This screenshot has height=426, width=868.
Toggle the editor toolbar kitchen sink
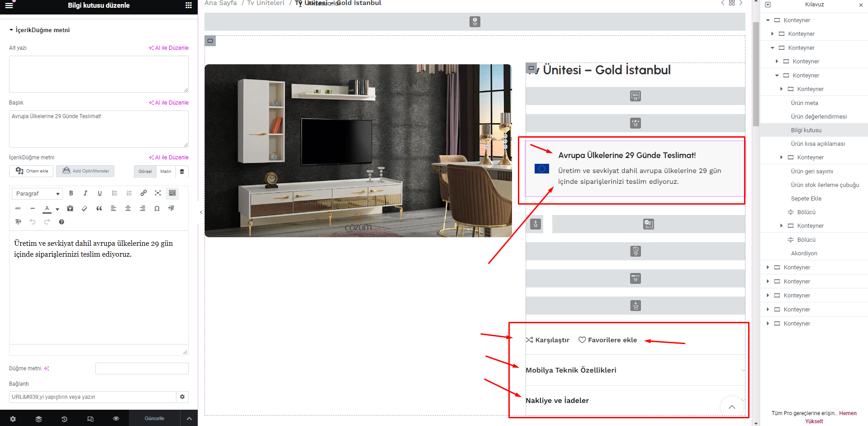coord(172,193)
